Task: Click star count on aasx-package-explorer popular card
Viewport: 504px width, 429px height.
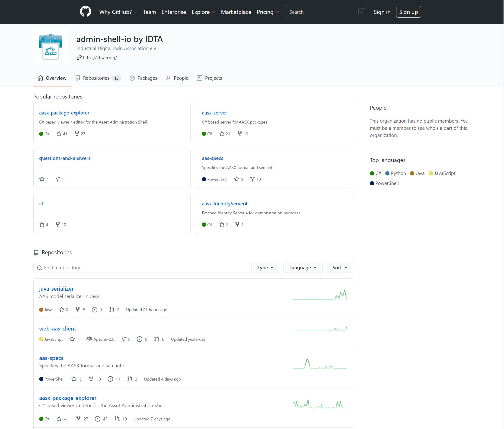Action: pos(62,134)
